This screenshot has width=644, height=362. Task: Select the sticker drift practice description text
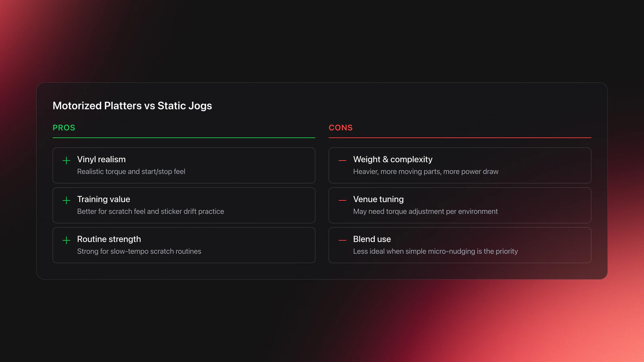click(x=151, y=211)
